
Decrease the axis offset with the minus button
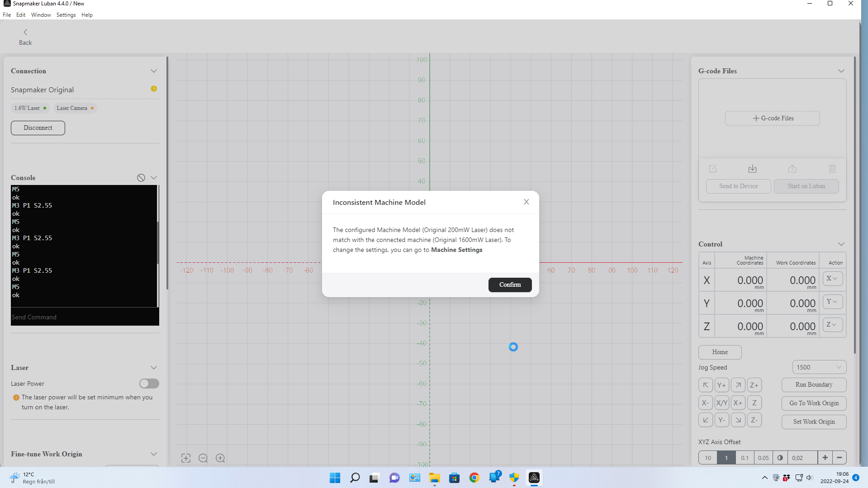click(x=840, y=458)
